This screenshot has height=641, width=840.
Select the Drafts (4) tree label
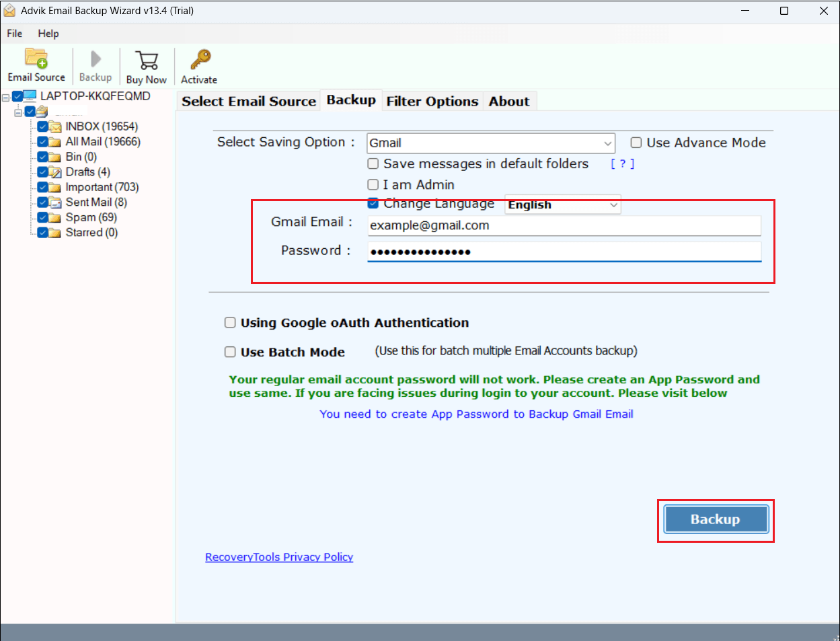88,172
